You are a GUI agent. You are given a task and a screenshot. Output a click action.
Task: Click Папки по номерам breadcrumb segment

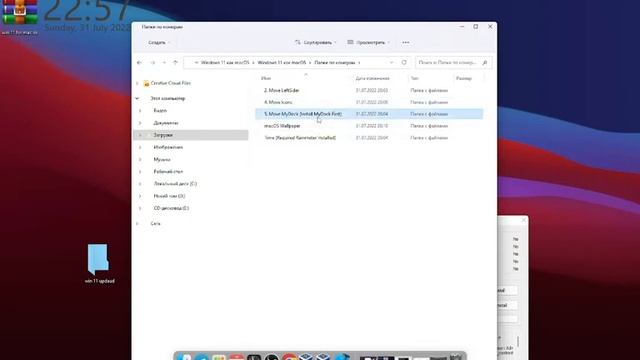click(335, 62)
